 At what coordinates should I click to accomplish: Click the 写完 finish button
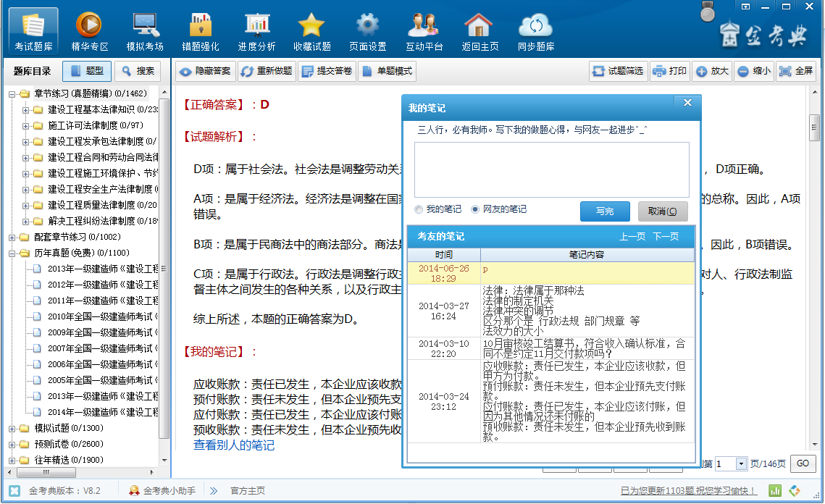click(x=605, y=211)
